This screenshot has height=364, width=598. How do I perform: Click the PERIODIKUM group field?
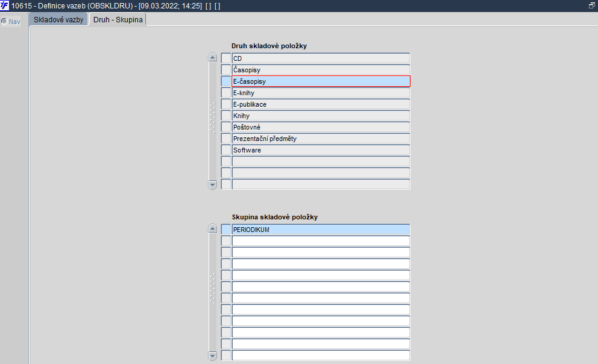click(321, 230)
